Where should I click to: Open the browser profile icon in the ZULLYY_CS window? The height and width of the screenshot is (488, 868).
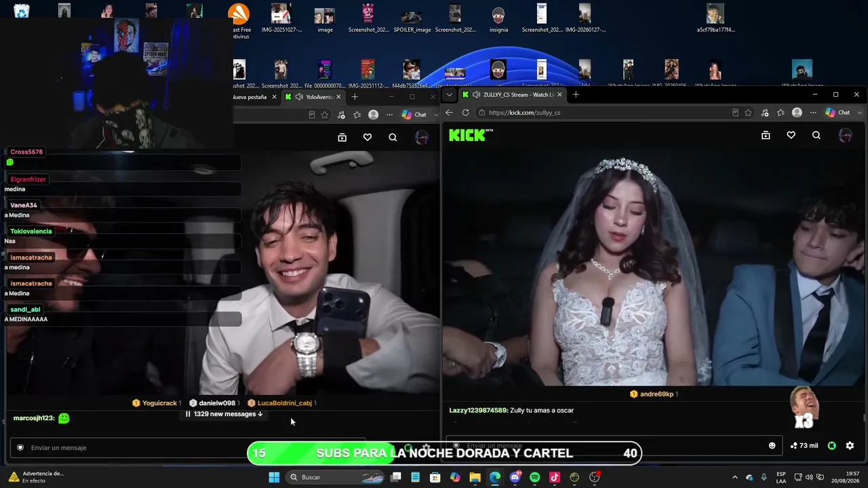pyautogui.click(x=797, y=113)
